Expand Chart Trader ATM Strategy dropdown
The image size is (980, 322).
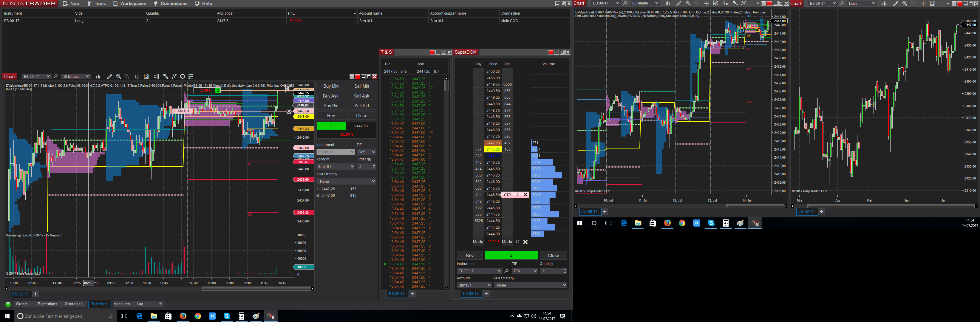(x=346, y=182)
